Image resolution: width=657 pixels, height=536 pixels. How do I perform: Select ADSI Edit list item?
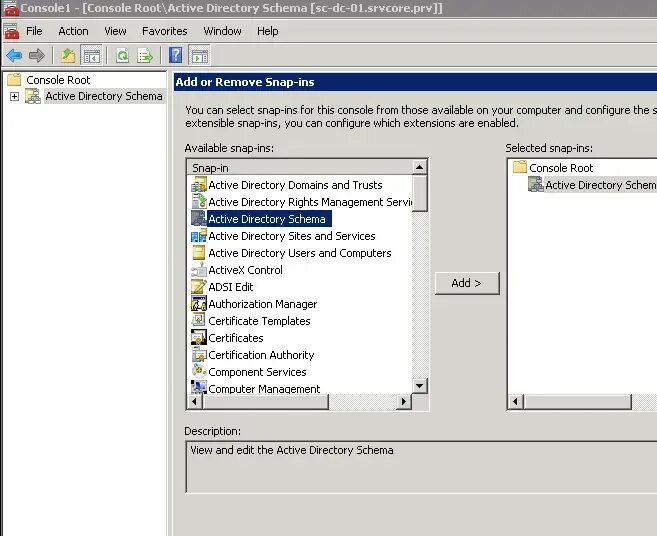pyautogui.click(x=231, y=287)
